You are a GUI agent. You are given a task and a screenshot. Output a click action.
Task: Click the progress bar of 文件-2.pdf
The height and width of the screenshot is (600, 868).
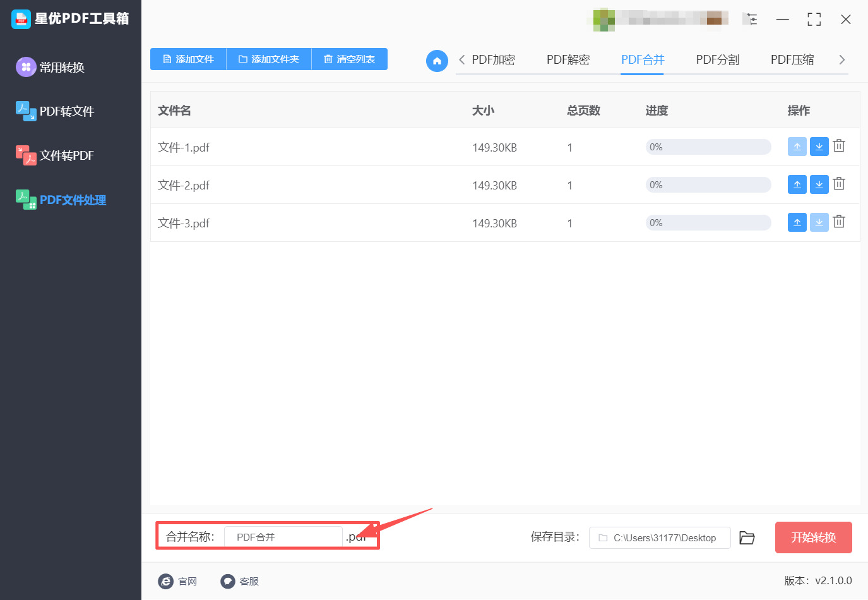[708, 185]
